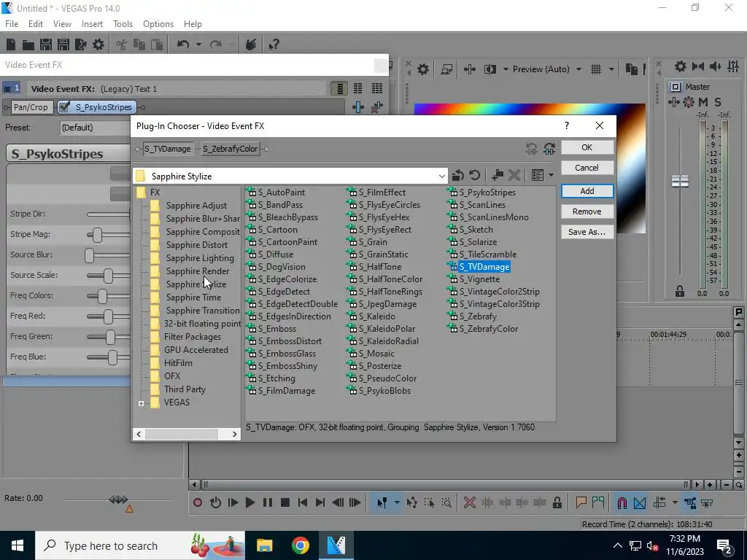Click the Record button in transport bar
This screenshot has width=747, height=560.
(198, 502)
